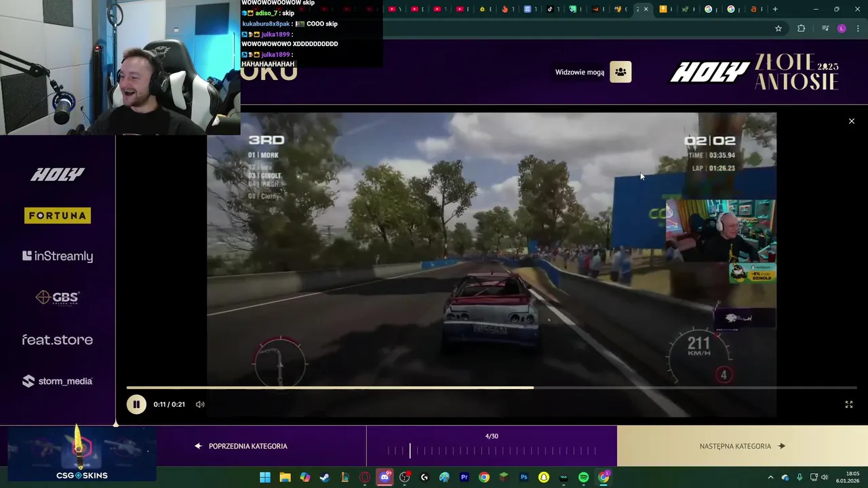
Task: Click the 0:11 / 0:21 time display
Action: tap(169, 405)
